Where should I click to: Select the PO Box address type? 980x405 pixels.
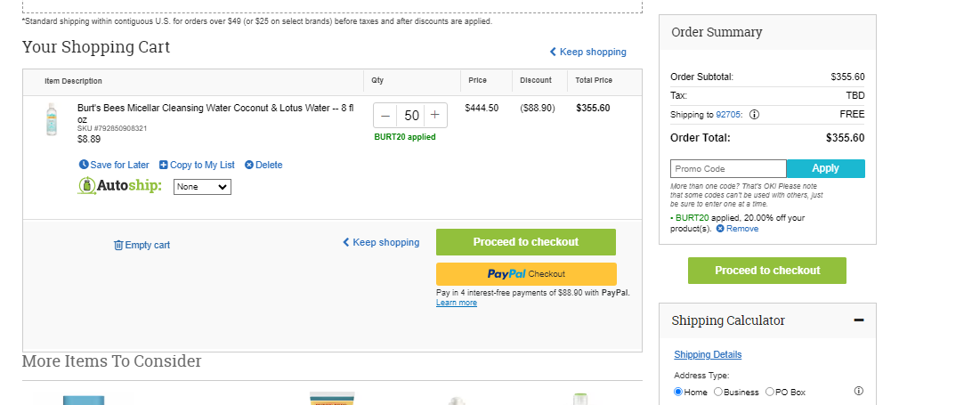(x=769, y=392)
